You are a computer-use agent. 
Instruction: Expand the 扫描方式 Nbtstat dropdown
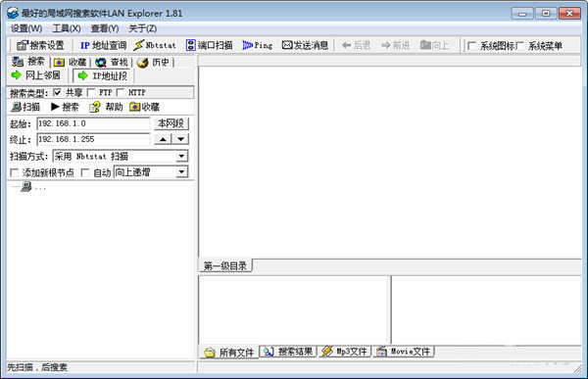[181, 157]
